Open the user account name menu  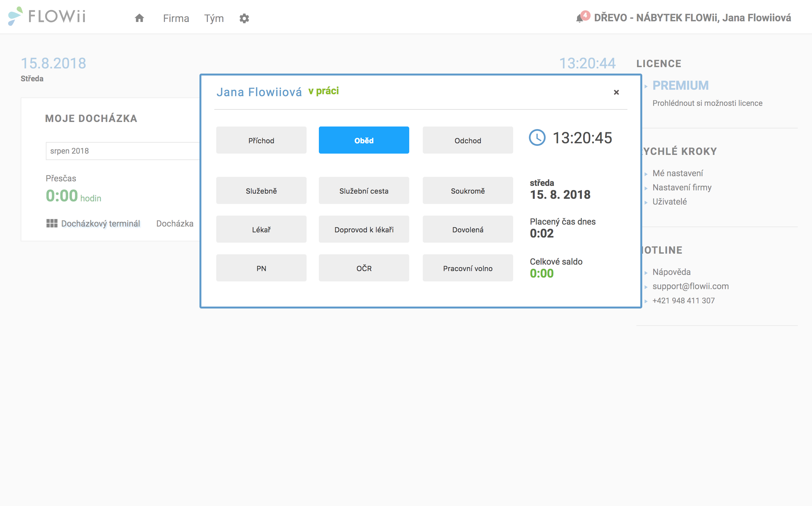693,17
